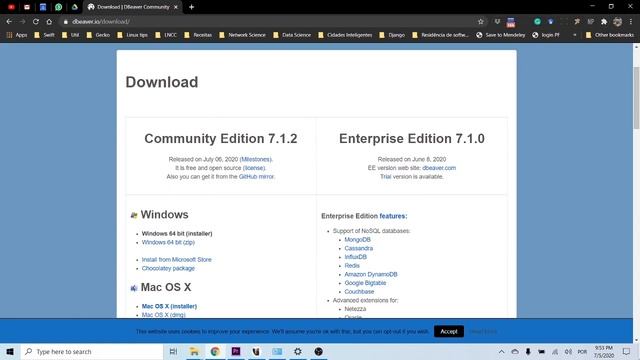Open the GitHub mirror link

pos(256,176)
